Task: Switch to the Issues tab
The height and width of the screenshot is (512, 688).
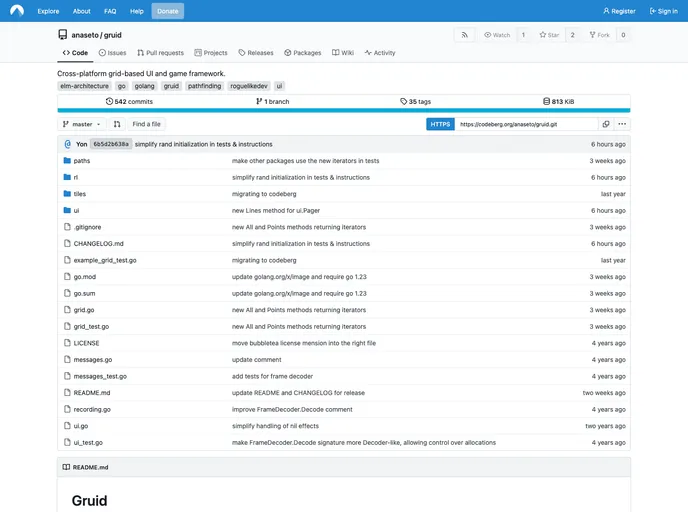Action: (x=112, y=53)
